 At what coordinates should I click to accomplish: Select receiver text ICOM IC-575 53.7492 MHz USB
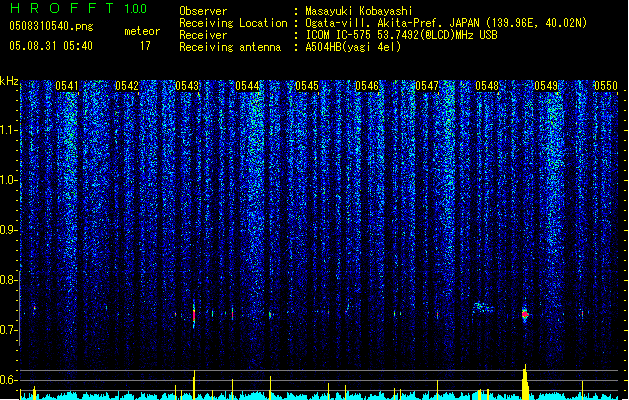[401, 35]
